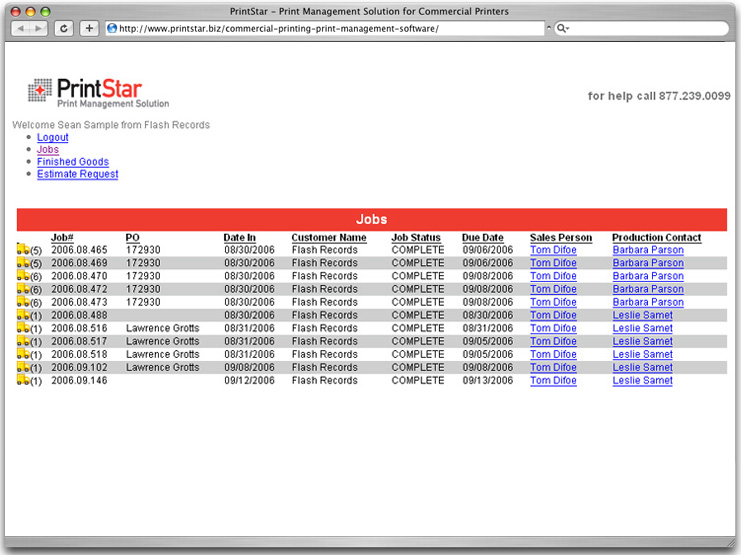Screen dimensions: 741x555
Task: Click Leslie Samet for job 2006.08.516
Action: pos(643,328)
